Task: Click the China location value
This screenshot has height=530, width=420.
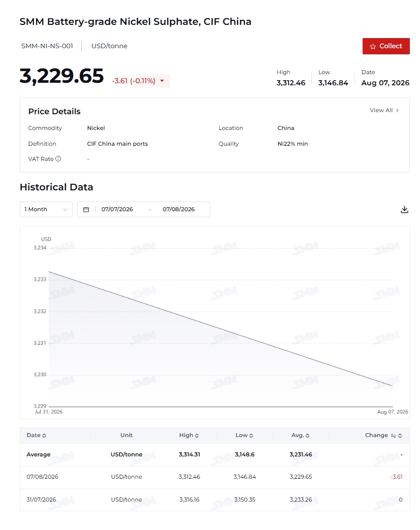Action: click(x=286, y=128)
